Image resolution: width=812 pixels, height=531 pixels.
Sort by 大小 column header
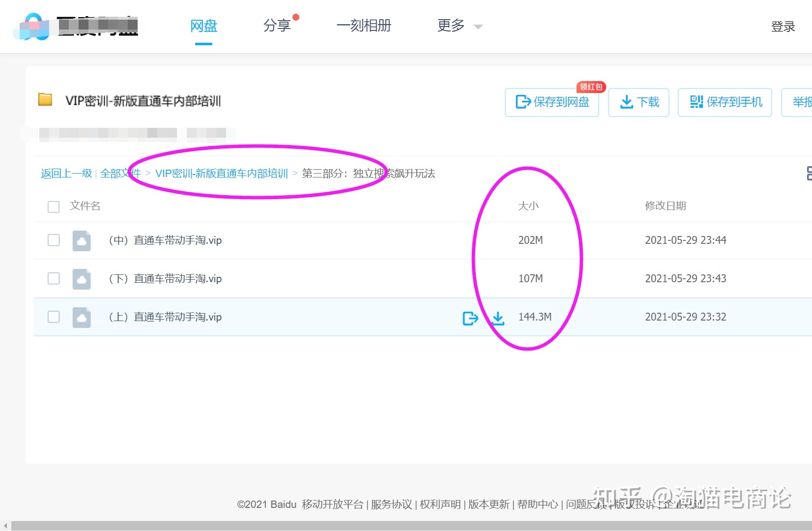coord(528,206)
